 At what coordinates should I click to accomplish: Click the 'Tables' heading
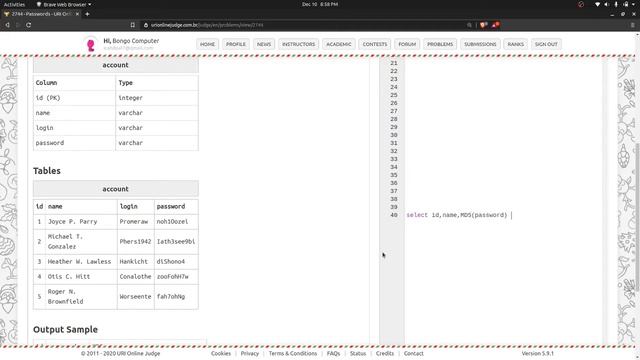pos(47,171)
